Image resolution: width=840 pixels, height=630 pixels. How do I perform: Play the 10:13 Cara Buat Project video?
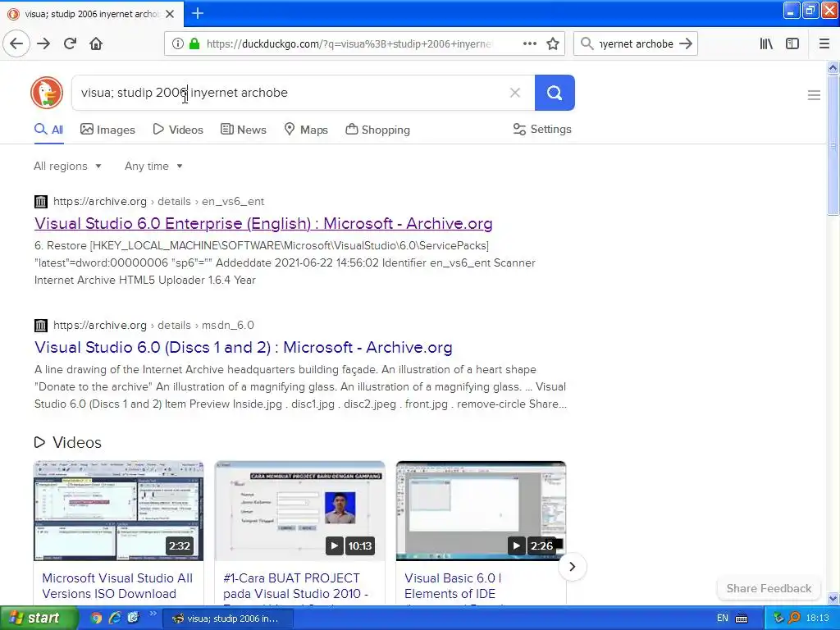(299, 511)
